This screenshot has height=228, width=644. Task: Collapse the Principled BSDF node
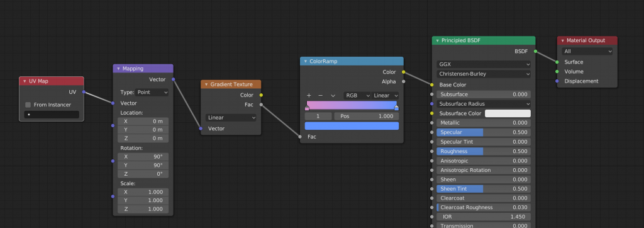[438, 41]
